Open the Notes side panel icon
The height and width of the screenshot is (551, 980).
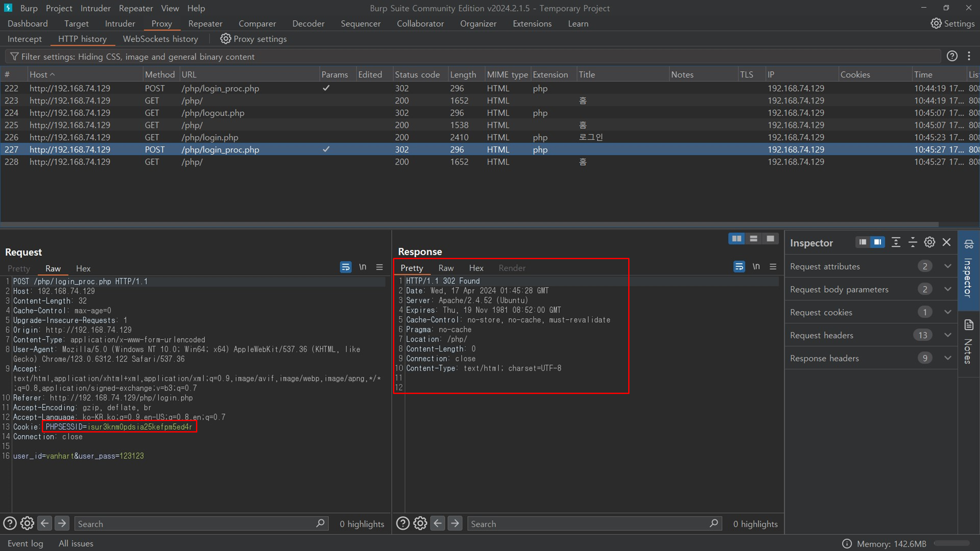pos(969,325)
